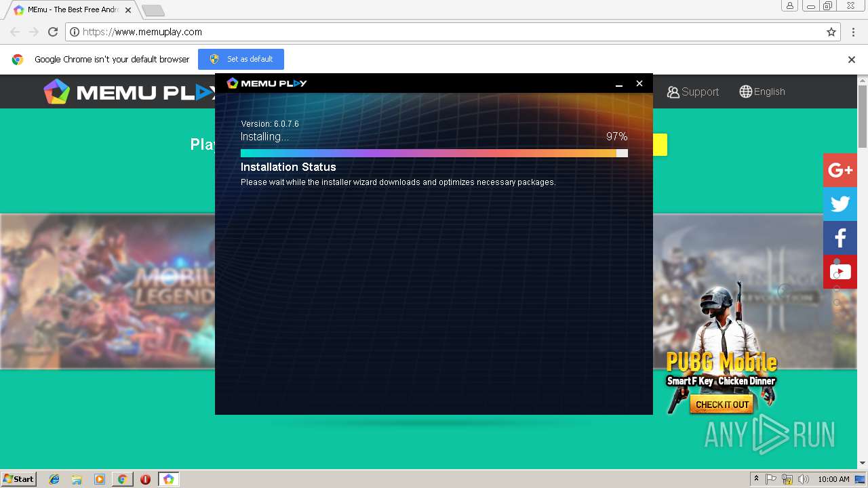The width and height of the screenshot is (868, 488).
Task: Click the Version: 6.0.7.6 text
Action: pos(270,124)
